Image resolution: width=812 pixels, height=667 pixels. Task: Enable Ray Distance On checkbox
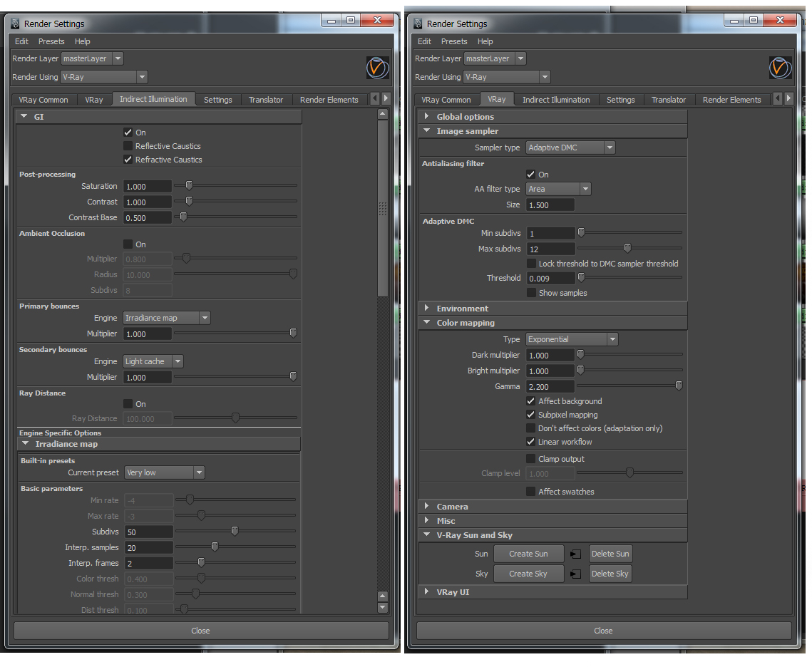tap(128, 403)
